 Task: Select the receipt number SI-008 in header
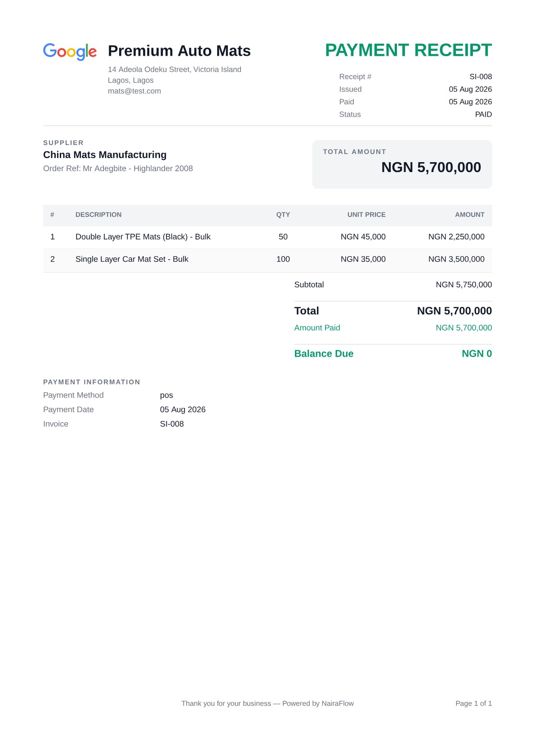click(x=481, y=77)
